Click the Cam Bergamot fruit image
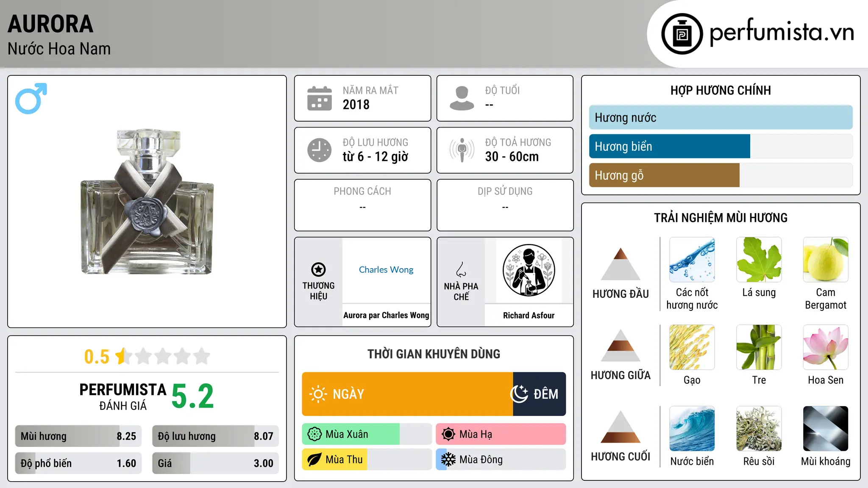This screenshot has height=488, width=868. coord(826,260)
